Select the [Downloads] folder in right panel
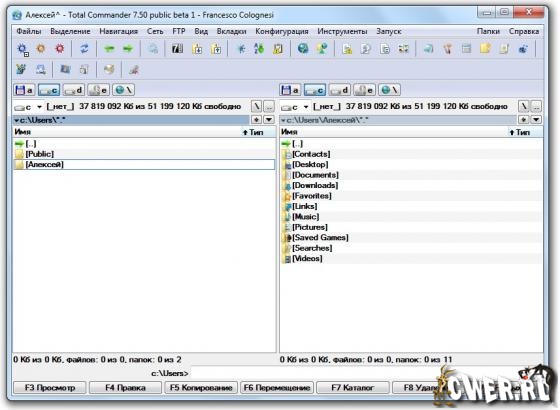Screen dimensions: 560x410 coord(411,185)
